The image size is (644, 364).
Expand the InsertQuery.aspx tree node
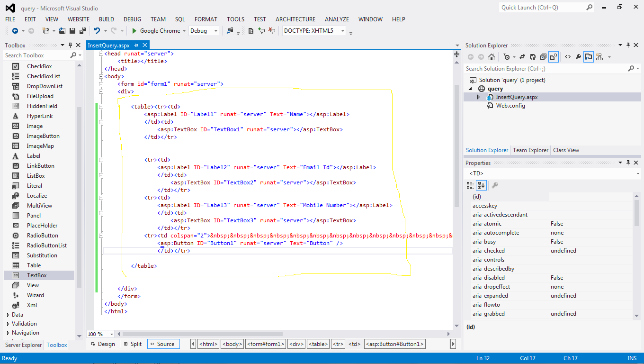coord(477,97)
